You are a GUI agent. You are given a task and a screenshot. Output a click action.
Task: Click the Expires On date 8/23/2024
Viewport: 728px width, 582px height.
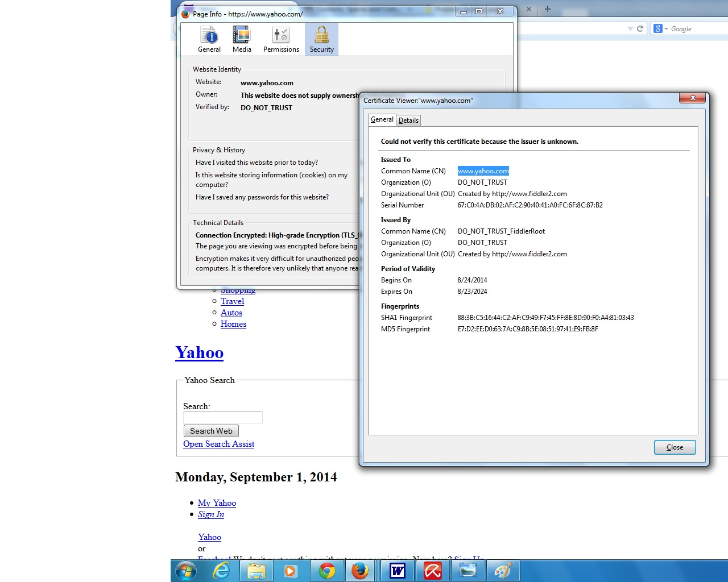[x=472, y=292]
